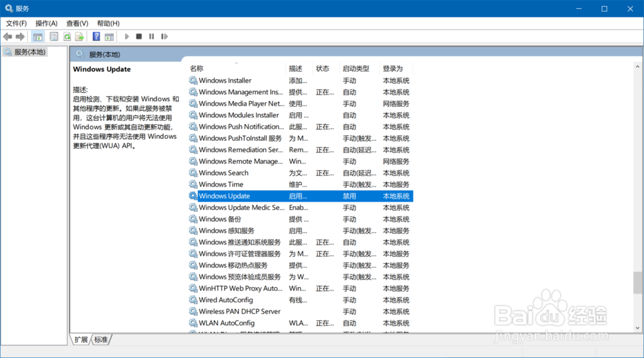Open the 帮助(H) menu

(108, 23)
